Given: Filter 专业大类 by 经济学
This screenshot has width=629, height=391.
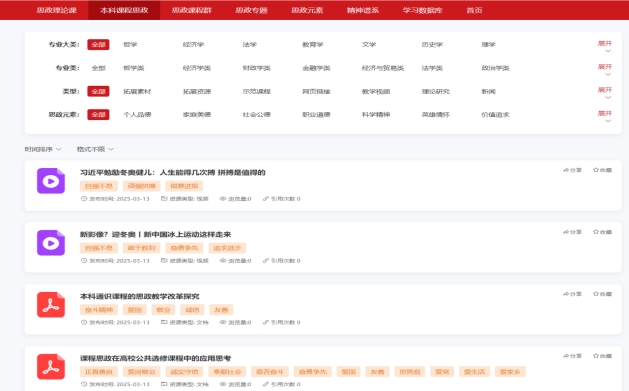Looking at the screenshot, I should pos(193,45).
